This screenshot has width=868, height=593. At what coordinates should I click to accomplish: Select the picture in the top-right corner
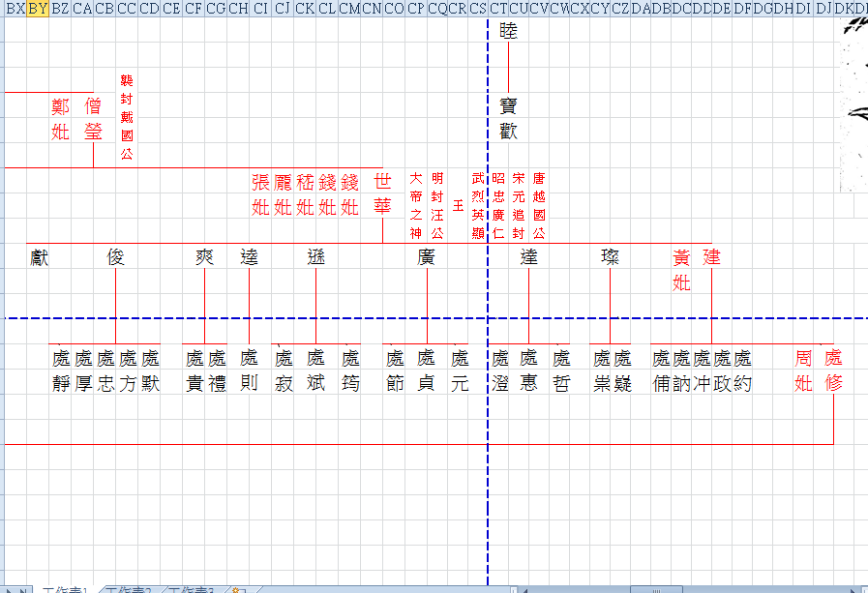tap(851, 97)
